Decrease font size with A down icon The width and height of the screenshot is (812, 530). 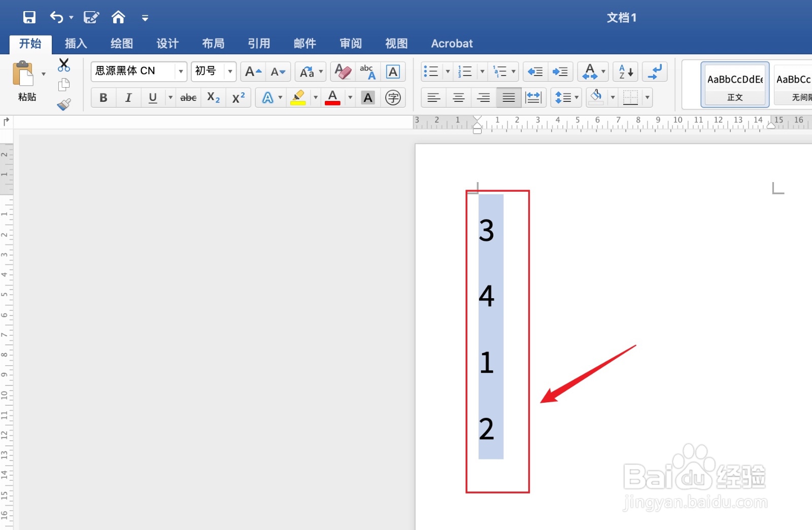pos(278,72)
